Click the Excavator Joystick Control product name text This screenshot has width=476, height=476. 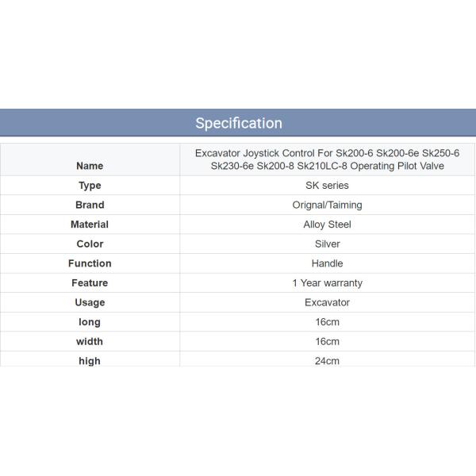pyautogui.click(x=327, y=159)
